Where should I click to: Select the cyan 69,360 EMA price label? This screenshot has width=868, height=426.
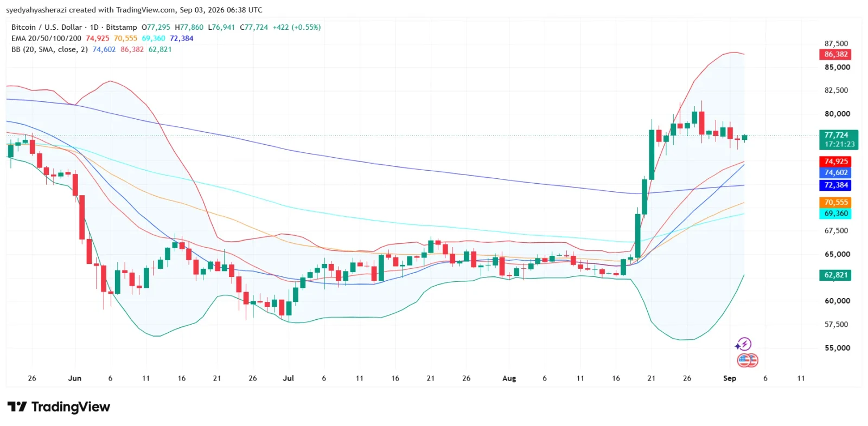pos(835,214)
